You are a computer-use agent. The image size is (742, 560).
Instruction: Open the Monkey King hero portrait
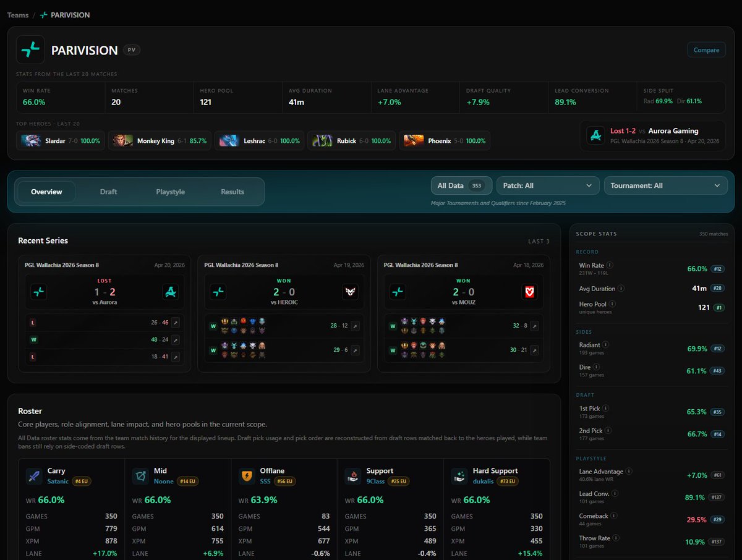tap(123, 141)
